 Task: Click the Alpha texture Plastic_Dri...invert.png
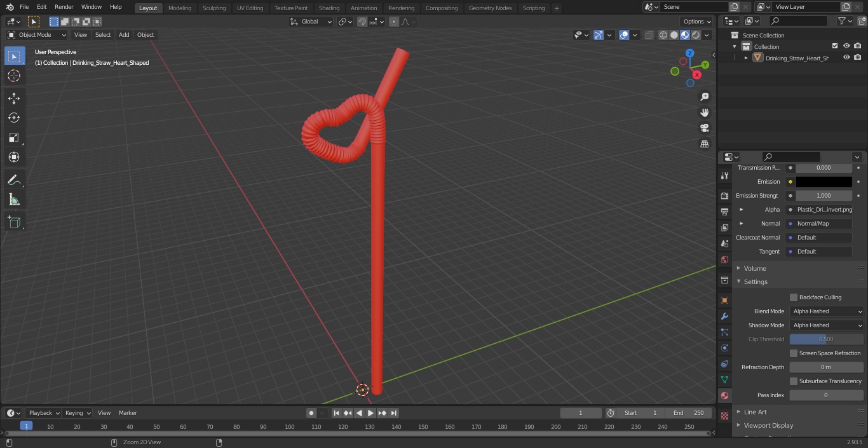click(x=819, y=210)
